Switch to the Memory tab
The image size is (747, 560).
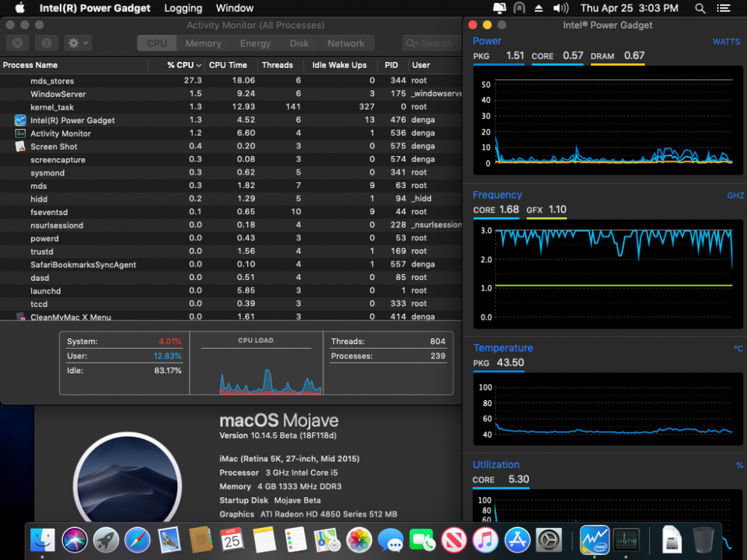click(203, 43)
